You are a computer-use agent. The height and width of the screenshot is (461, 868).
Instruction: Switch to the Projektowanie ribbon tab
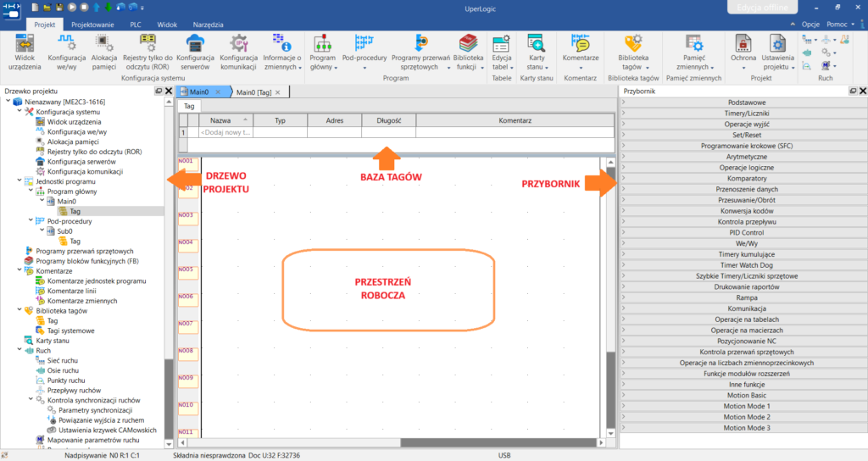point(92,25)
